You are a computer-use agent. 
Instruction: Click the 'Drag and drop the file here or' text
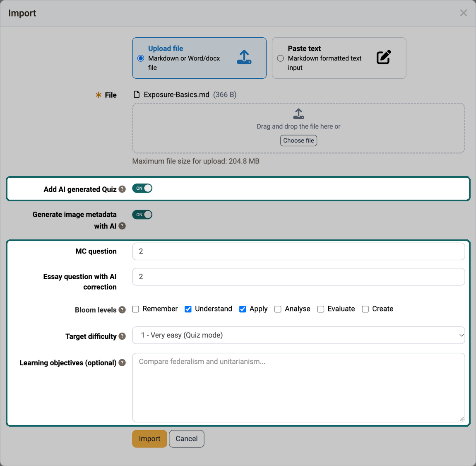coord(298,126)
